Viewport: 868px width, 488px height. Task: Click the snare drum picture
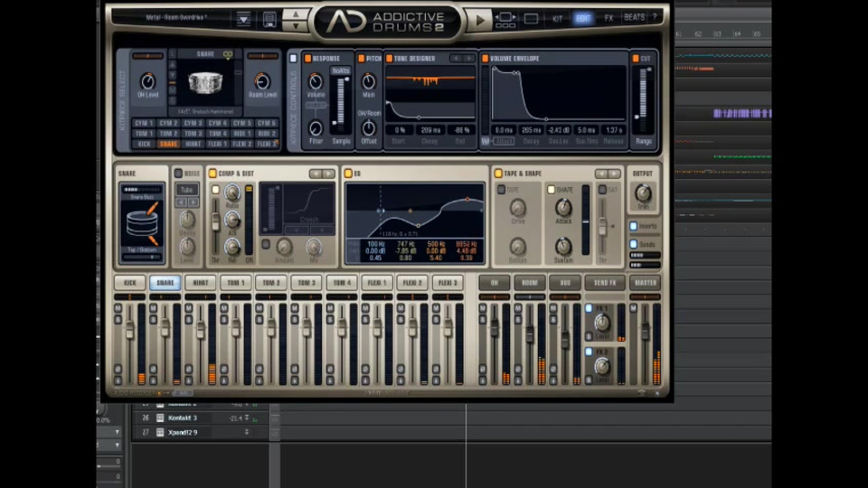coord(205,83)
